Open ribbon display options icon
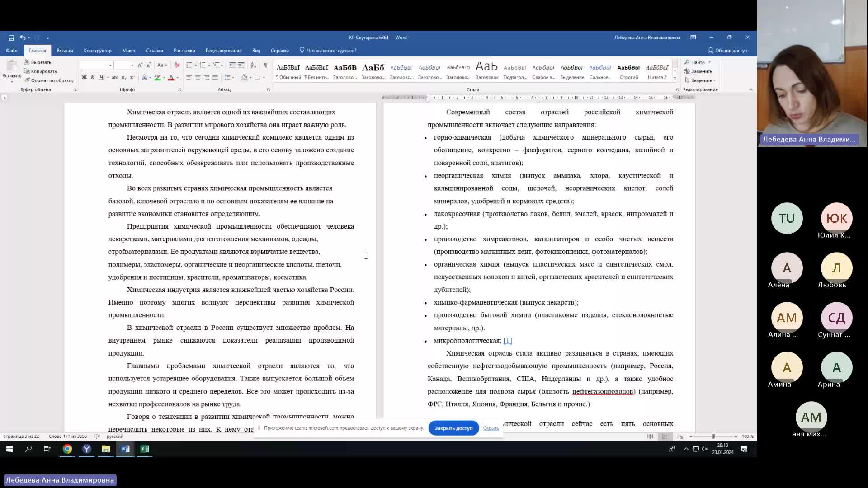 pos(693,38)
